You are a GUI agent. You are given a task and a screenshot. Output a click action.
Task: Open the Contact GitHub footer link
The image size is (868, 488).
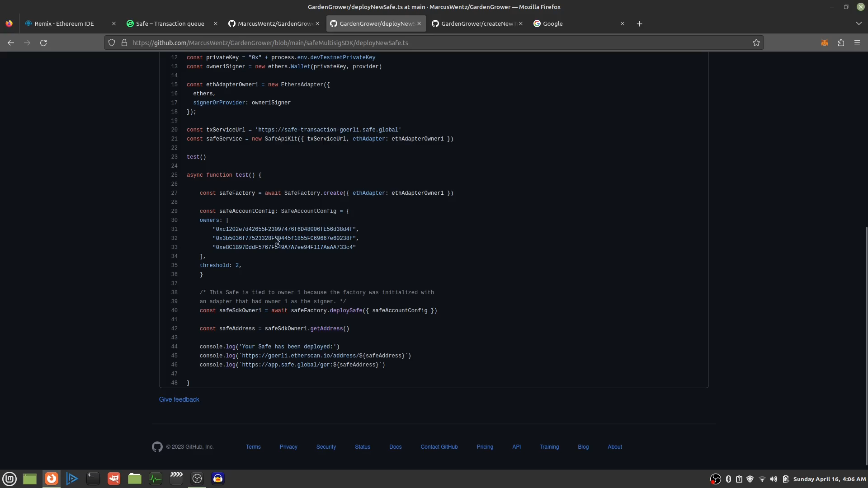(x=439, y=447)
